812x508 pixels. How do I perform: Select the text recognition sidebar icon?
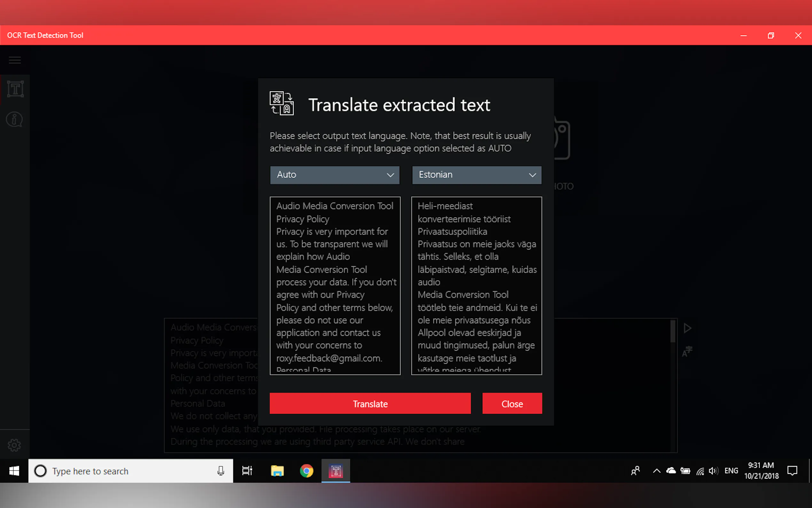click(x=15, y=89)
